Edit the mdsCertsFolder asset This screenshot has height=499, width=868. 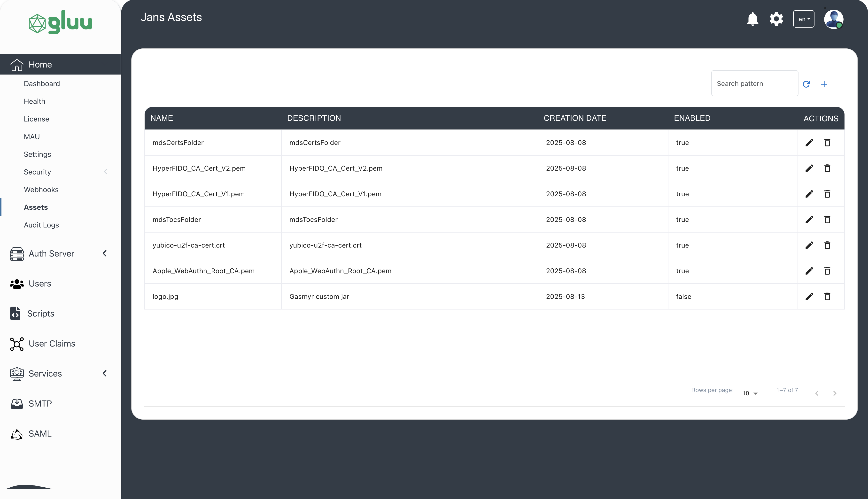pos(809,143)
